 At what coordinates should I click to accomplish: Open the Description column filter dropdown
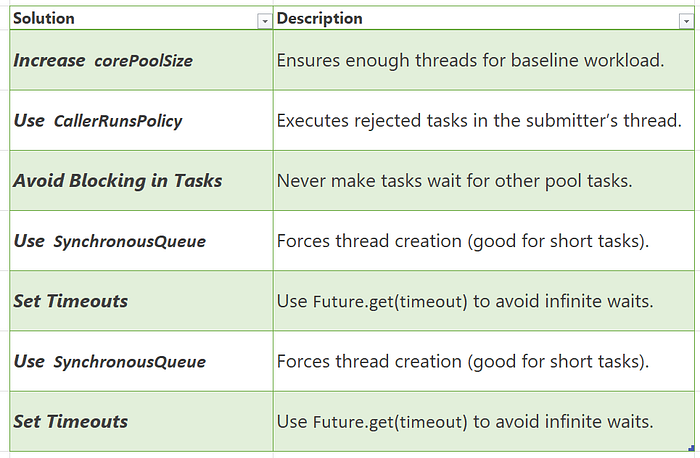[x=686, y=21]
